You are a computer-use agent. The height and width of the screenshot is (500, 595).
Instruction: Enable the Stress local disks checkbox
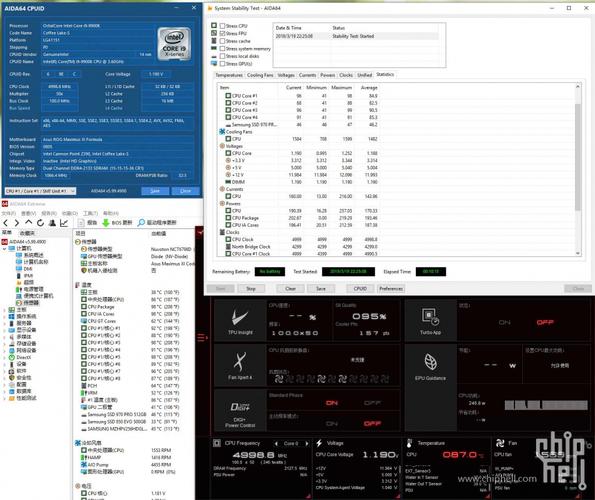click(222, 56)
